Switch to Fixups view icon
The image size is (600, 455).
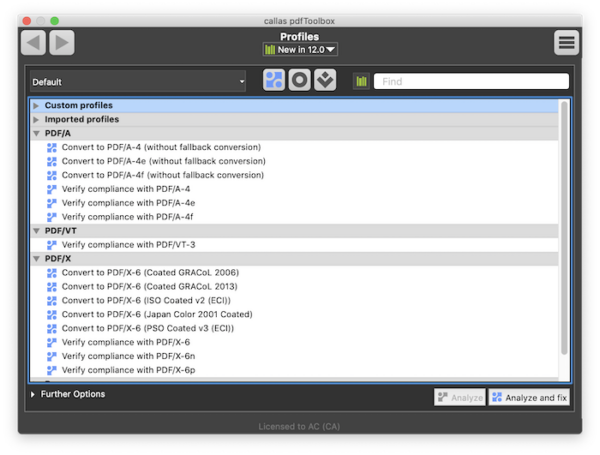pyautogui.click(x=325, y=80)
